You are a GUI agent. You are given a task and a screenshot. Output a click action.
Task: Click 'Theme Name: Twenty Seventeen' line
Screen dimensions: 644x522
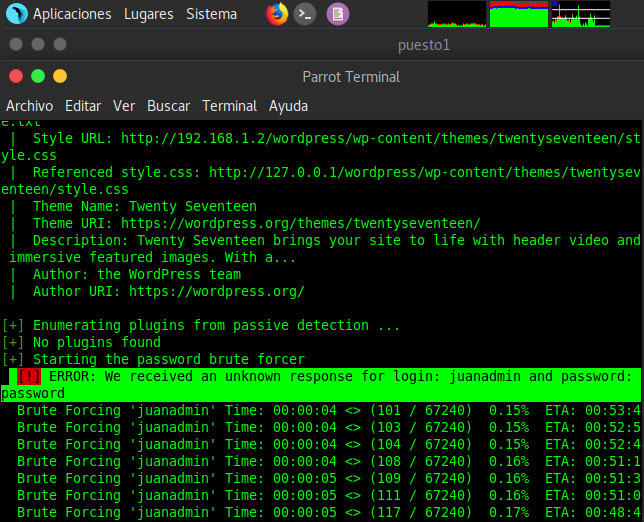(145, 206)
